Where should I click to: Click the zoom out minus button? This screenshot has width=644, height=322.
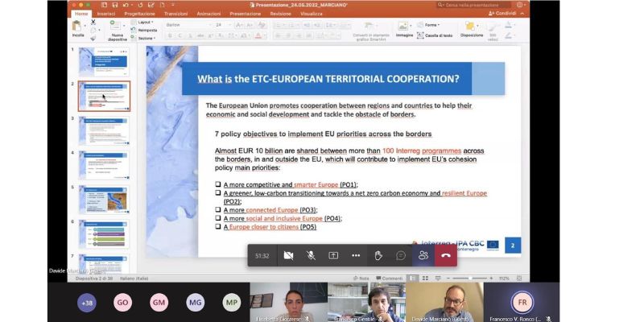click(x=449, y=278)
